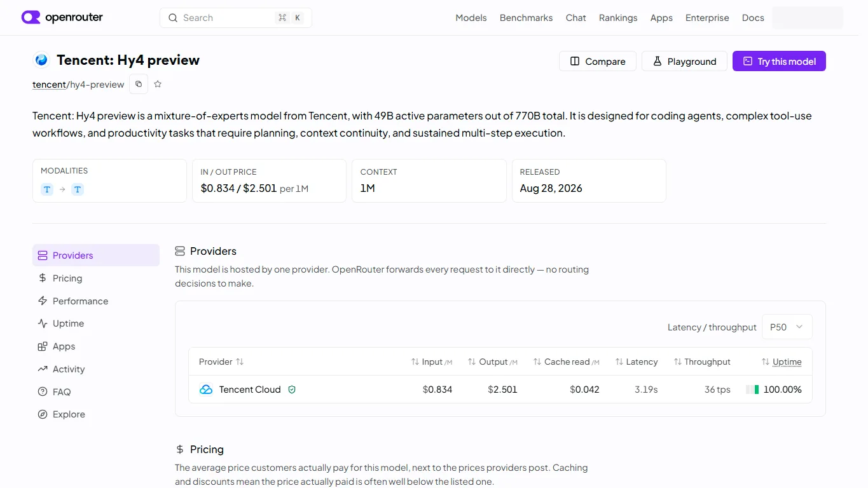Screen dimensions: 868x488
Task: Sort providers by Uptime
Action: [782, 362]
